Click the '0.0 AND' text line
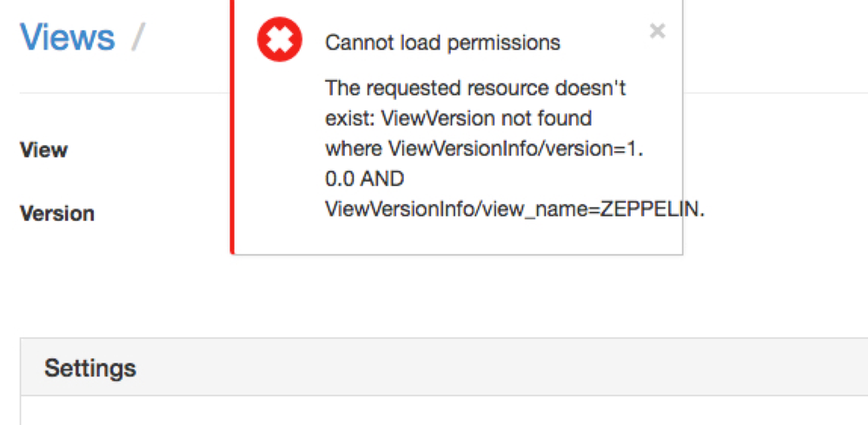 (365, 178)
